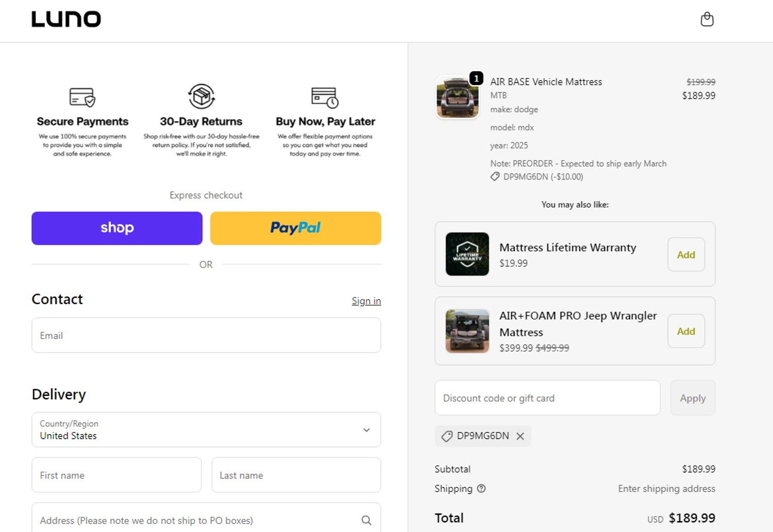Click the crossed-out $499.99 price
Screen dimensions: 773x532
(552, 348)
